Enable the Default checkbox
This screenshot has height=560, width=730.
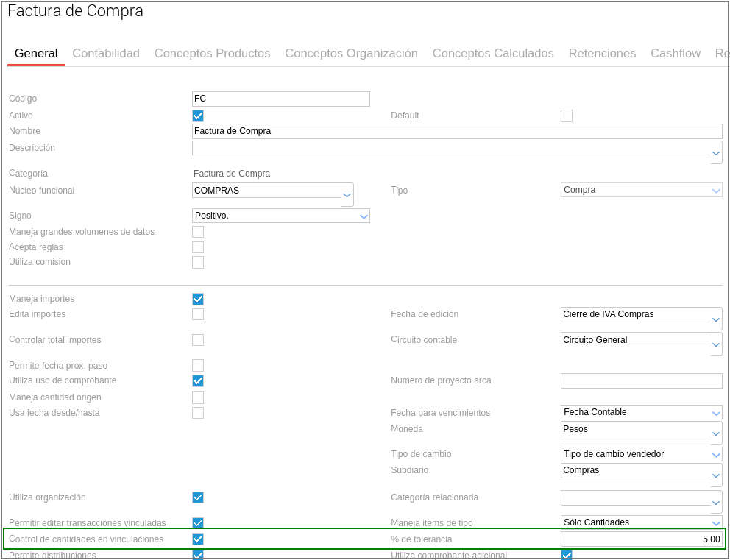click(567, 116)
